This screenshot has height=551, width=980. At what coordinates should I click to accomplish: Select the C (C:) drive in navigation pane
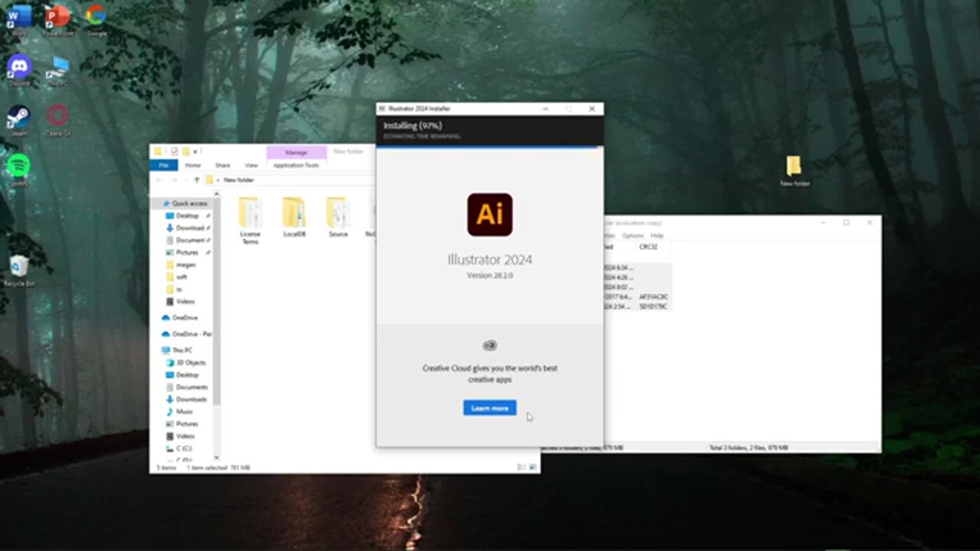(181, 448)
